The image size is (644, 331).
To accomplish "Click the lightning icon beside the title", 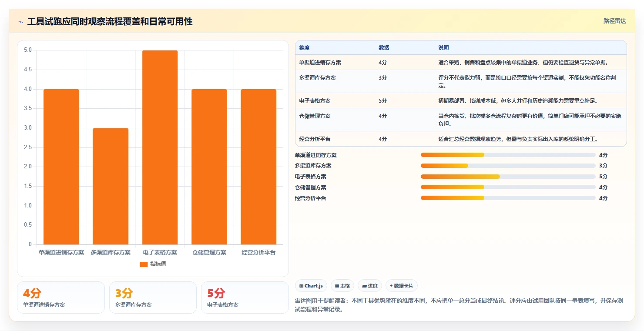I will pos(20,22).
